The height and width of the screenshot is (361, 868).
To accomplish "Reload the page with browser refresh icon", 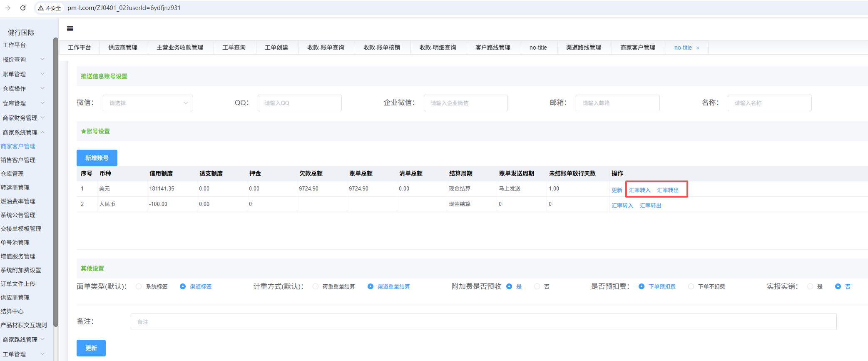I will tap(23, 8).
